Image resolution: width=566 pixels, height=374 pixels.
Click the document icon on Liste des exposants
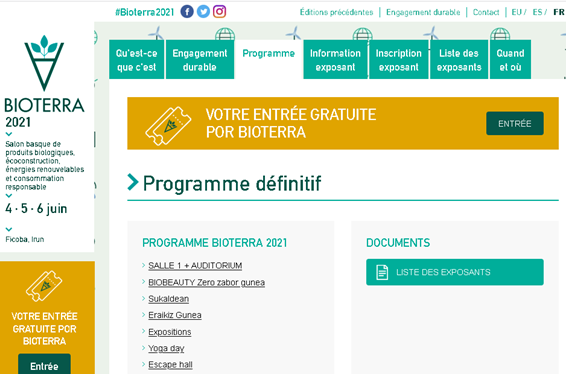[x=382, y=272]
